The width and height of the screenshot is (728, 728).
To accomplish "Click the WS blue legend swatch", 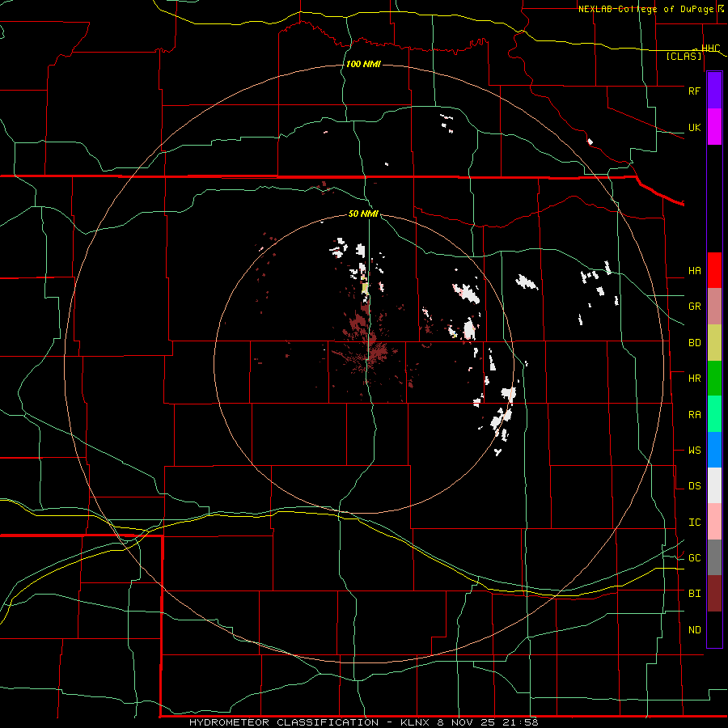I will (x=714, y=450).
